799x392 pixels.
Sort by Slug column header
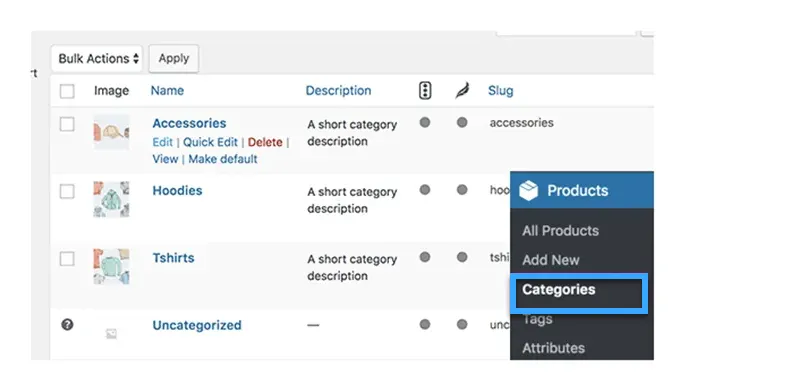(x=500, y=91)
